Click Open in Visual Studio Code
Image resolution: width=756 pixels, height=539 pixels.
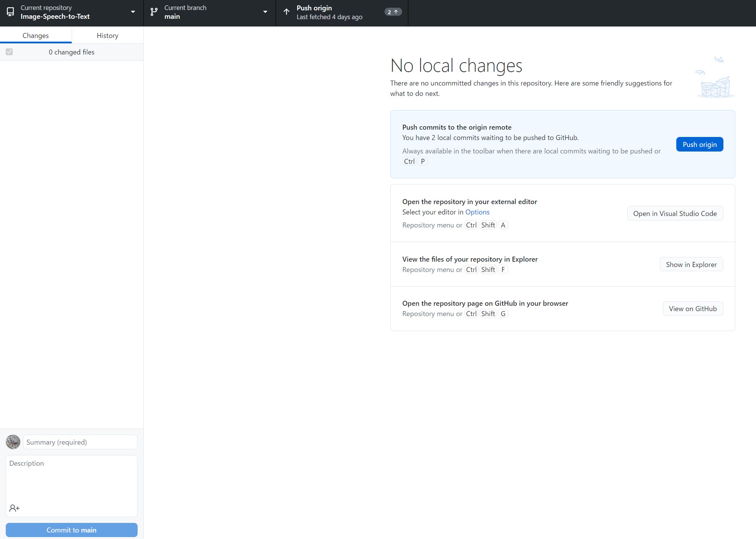675,213
